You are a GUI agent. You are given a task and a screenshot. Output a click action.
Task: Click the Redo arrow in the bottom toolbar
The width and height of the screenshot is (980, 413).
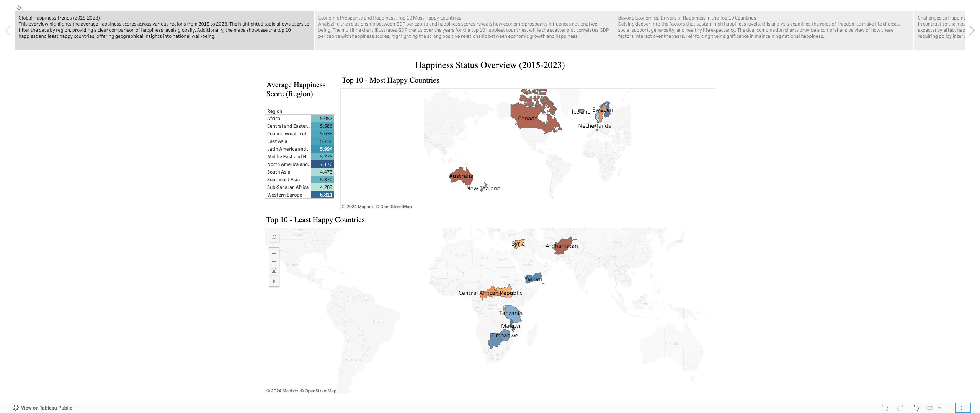pyautogui.click(x=900, y=408)
